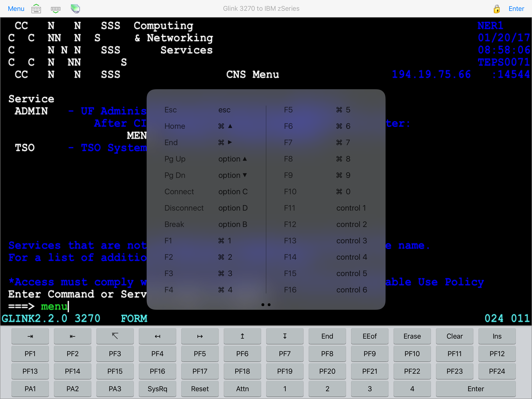Toggle insert mode with the Ins key
The width and height of the screenshot is (532, 399).
(x=497, y=336)
